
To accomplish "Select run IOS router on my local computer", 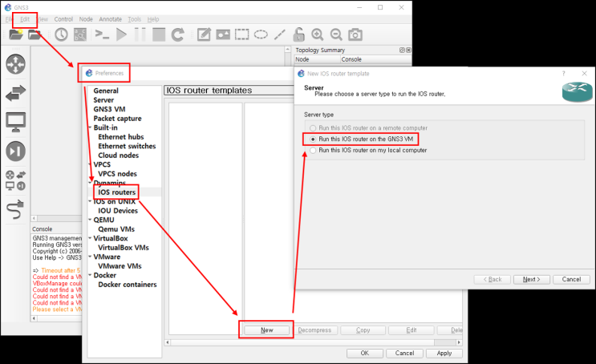I will tap(368, 150).
